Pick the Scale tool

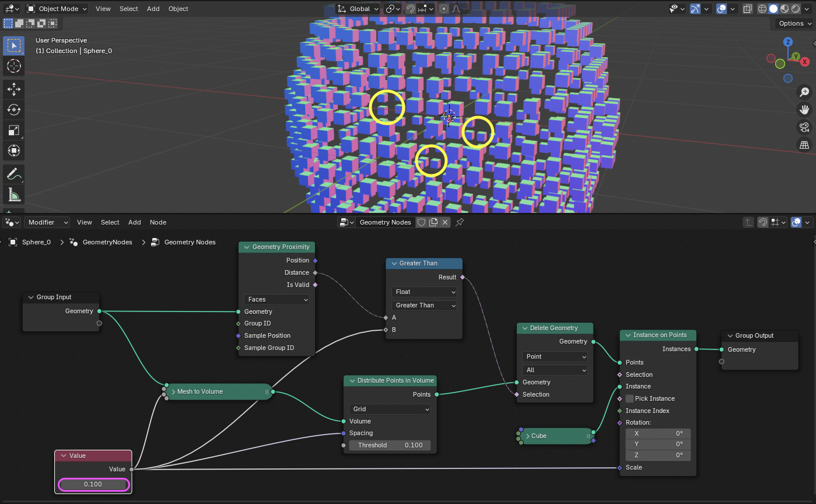pos(14,131)
